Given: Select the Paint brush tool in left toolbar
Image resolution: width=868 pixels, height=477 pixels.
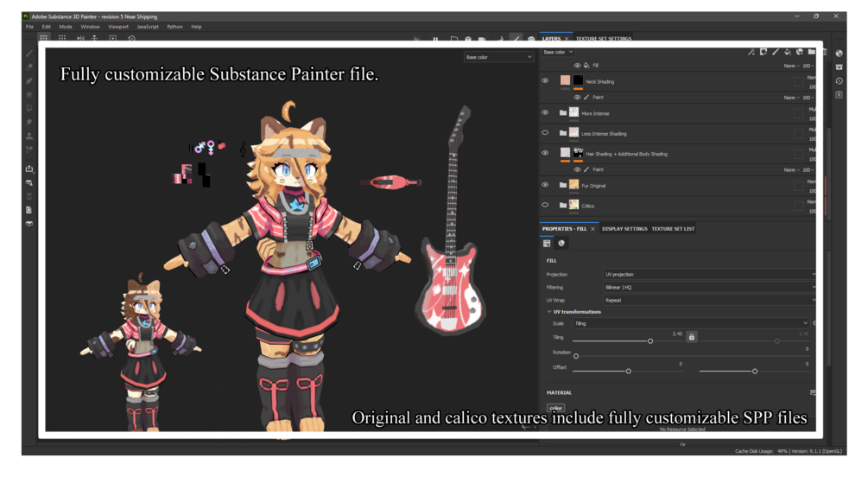Looking at the screenshot, I should click(x=29, y=54).
